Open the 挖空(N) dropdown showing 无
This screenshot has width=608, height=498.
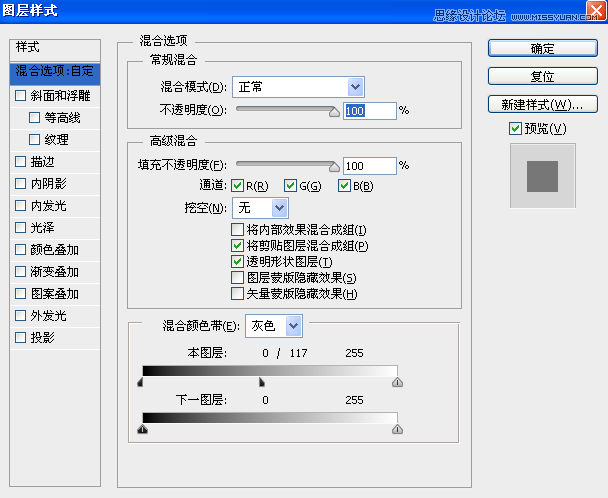[x=260, y=208]
